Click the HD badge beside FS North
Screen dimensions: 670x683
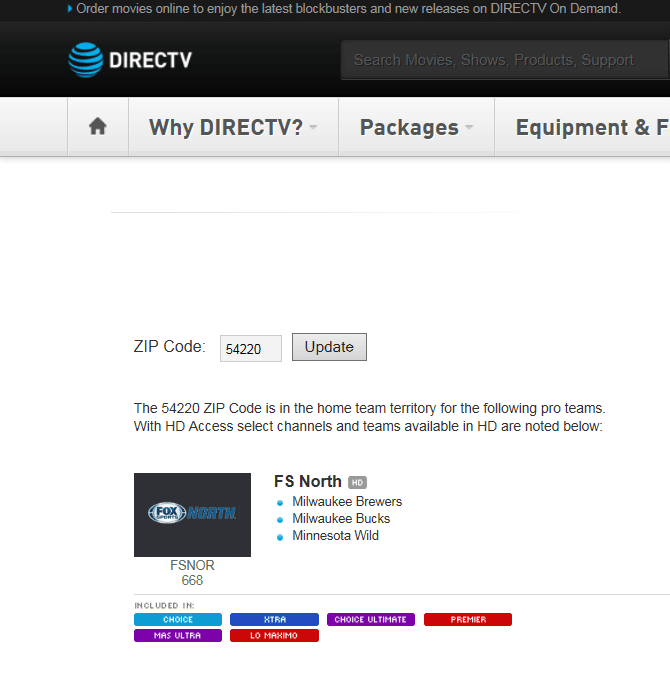(357, 483)
